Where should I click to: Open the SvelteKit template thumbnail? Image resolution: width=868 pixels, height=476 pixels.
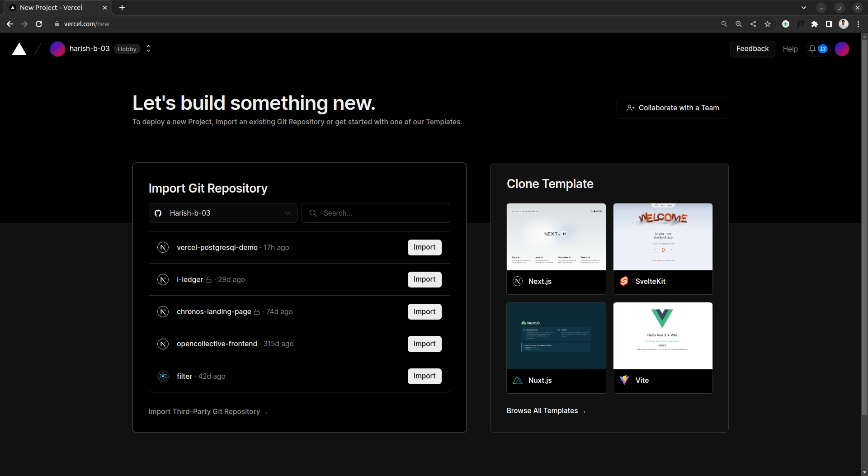pos(663,237)
